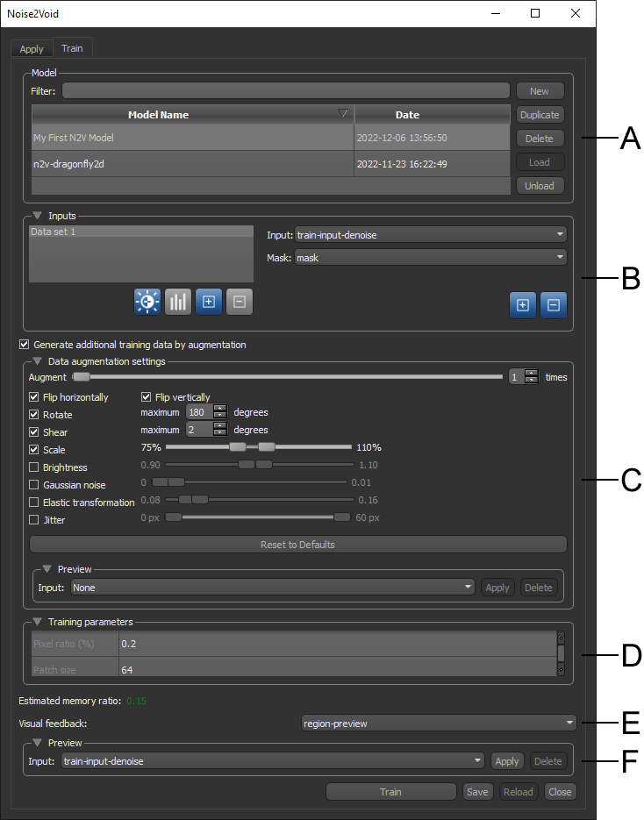This screenshot has height=820, width=644.
Task: Click the grayed minus icon under the data set list
Action: (239, 302)
